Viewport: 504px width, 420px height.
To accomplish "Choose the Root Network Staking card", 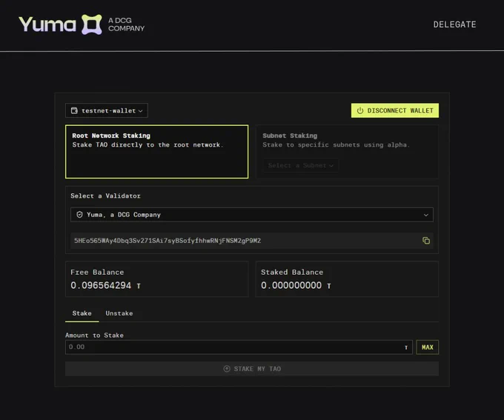I will (157, 152).
